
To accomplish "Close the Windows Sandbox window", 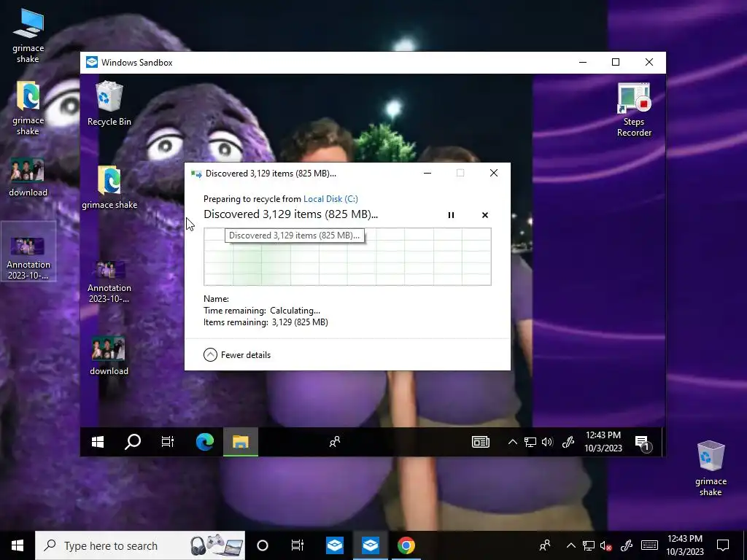I will tap(649, 63).
